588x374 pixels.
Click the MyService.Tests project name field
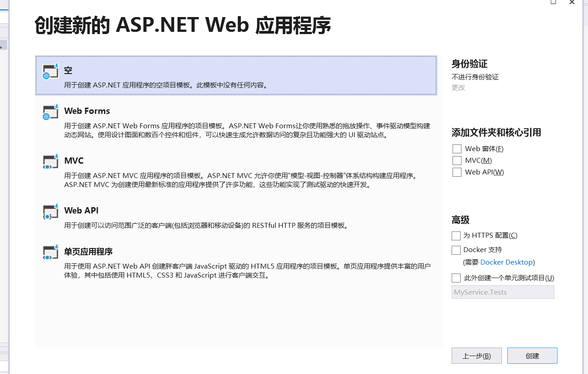[503, 292]
